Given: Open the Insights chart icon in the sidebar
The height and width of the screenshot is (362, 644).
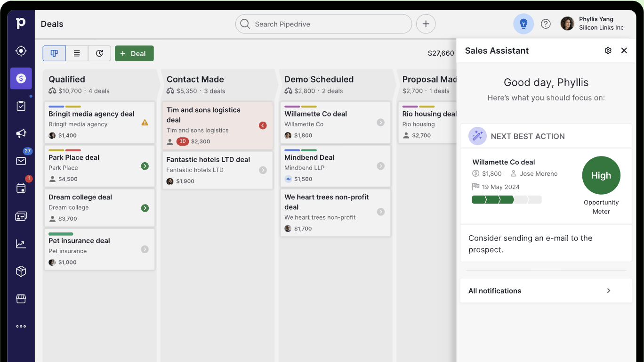Looking at the screenshot, I should coord(21,244).
